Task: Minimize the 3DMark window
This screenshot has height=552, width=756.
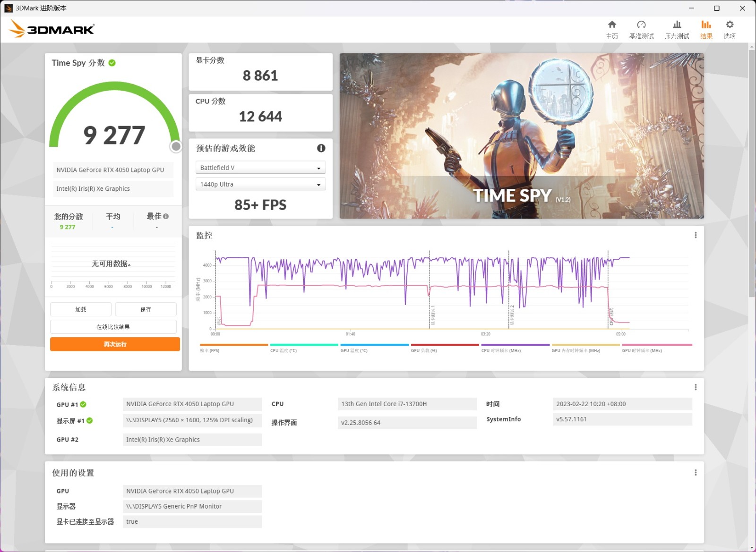Action: (x=691, y=8)
